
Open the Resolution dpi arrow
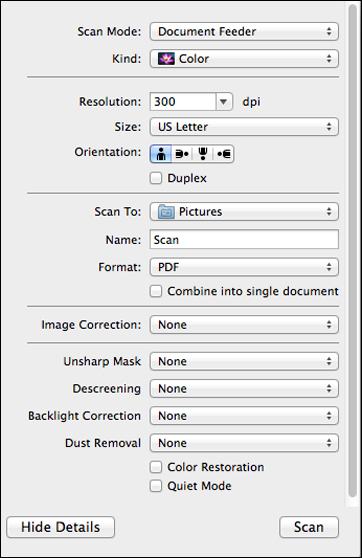(x=224, y=102)
